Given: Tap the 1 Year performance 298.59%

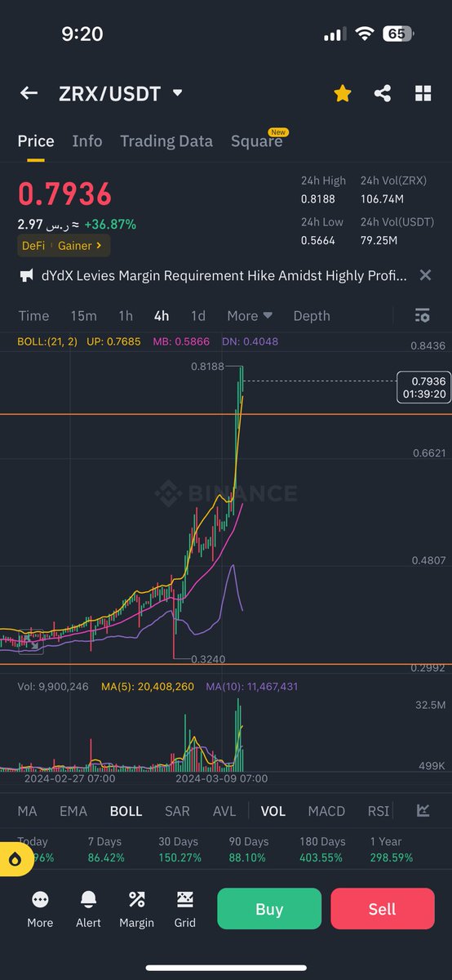Looking at the screenshot, I should pos(390,857).
